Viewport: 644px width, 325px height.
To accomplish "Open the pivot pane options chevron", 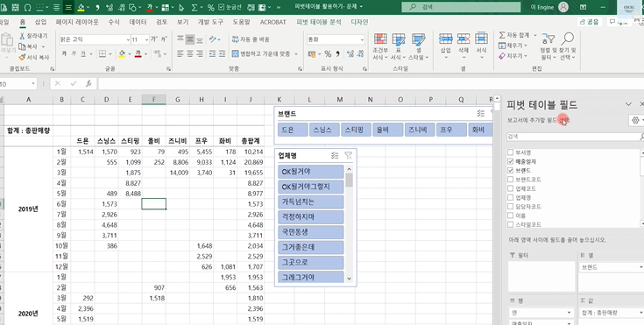I will pyautogui.click(x=628, y=104).
